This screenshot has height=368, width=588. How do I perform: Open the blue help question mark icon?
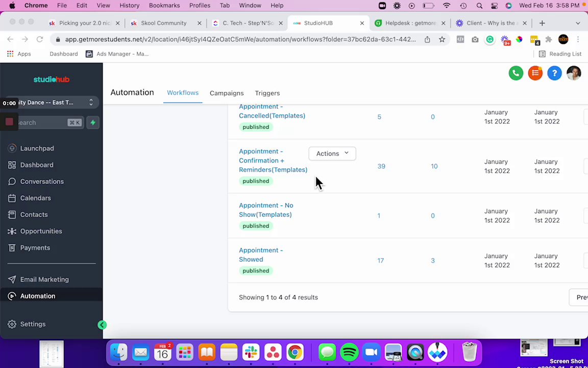pos(554,73)
